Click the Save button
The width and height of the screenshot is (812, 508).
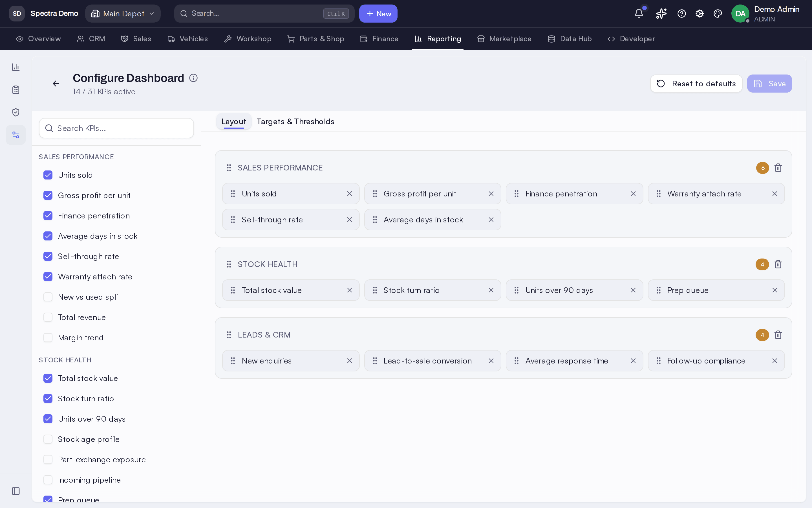click(769, 84)
